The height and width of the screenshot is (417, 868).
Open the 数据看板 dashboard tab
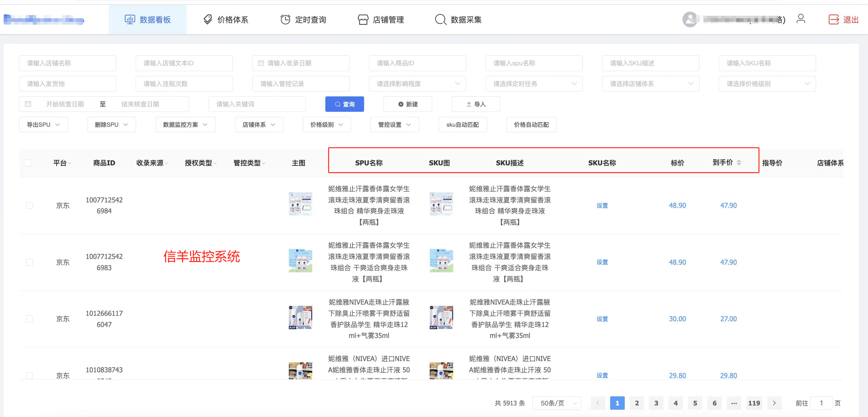click(148, 19)
